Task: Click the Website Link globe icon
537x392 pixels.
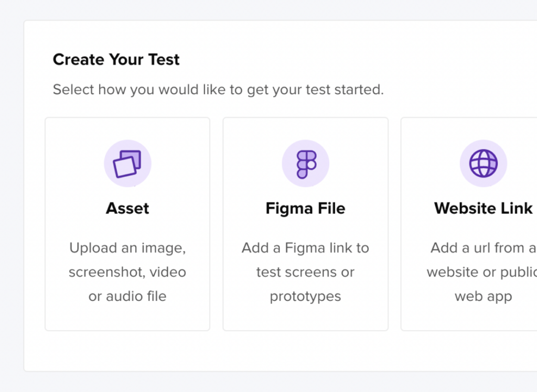Action: pos(483,164)
